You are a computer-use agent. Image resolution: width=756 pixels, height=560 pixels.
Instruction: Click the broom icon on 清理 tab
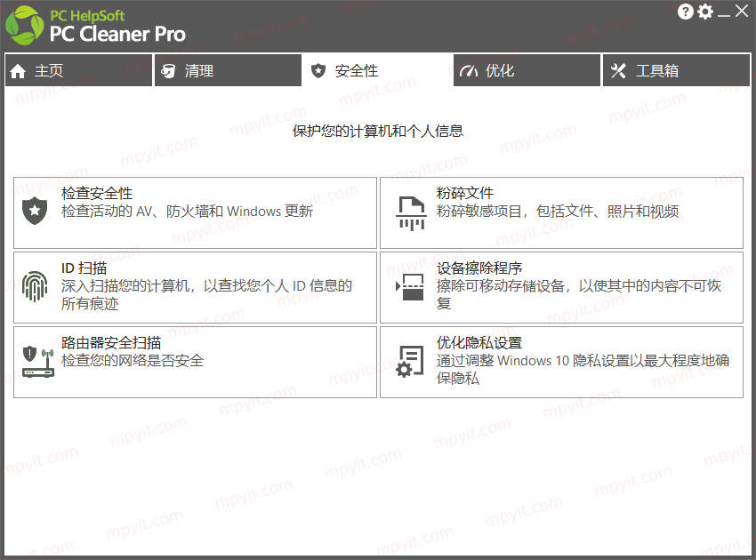168,71
